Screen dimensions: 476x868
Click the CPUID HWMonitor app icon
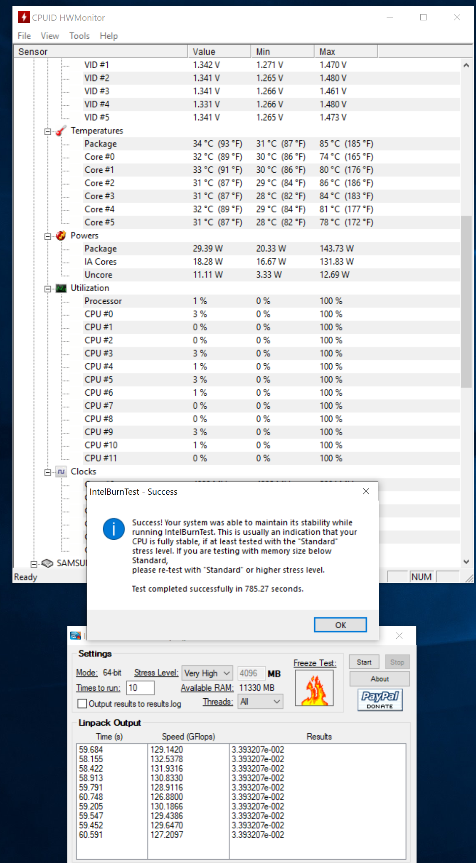[24, 17]
